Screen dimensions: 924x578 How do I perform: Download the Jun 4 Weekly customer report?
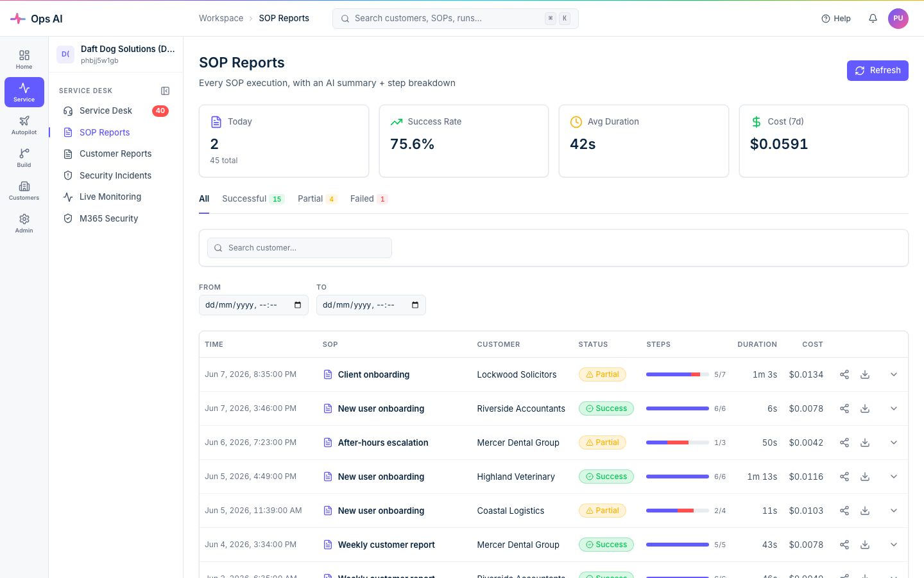click(x=865, y=545)
